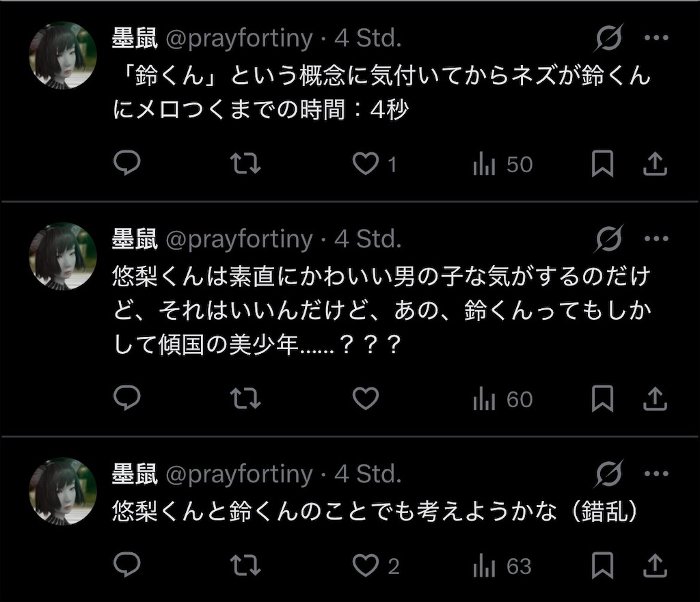The height and width of the screenshot is (602, 700).
Task: Bookmark the second tweet
Action: tap(602, 398)
